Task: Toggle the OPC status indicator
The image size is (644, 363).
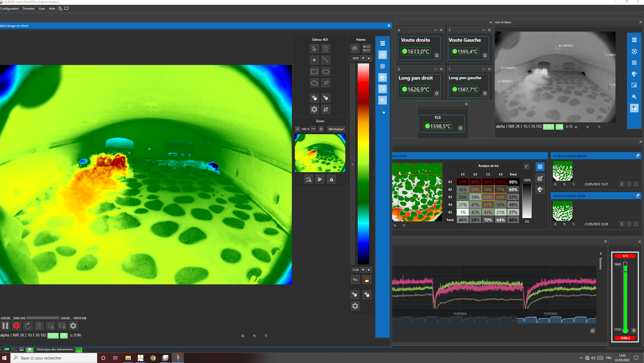Action: [79, 349]
